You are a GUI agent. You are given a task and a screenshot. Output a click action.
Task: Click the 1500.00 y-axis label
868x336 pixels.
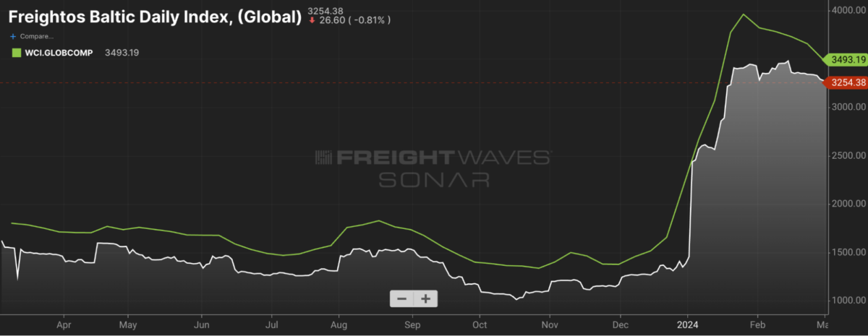coord(848,251)
